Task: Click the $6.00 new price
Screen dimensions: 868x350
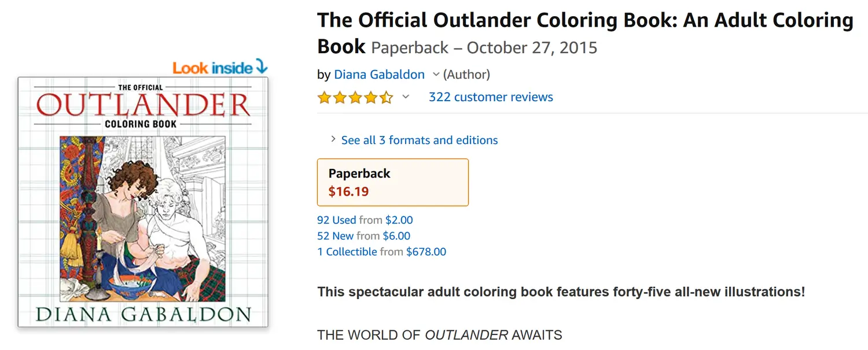Action: click(x=396, y=236)
